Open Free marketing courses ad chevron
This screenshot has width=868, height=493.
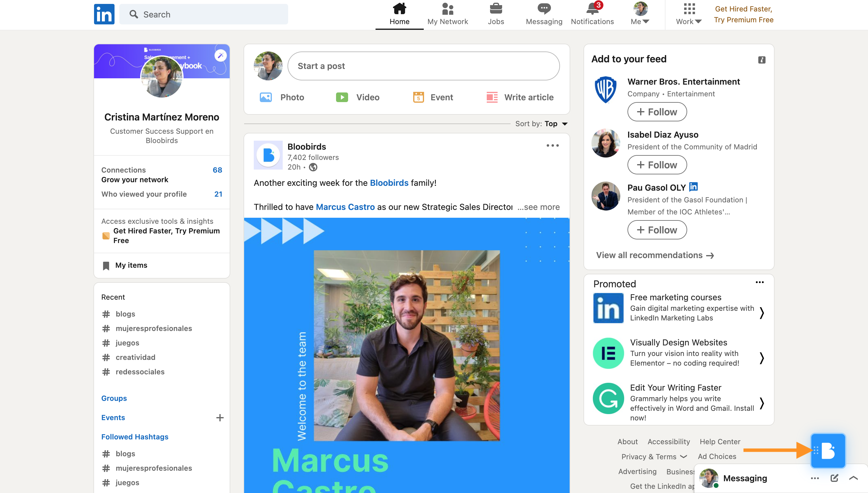pyautogui.click(x=762, y=313)
